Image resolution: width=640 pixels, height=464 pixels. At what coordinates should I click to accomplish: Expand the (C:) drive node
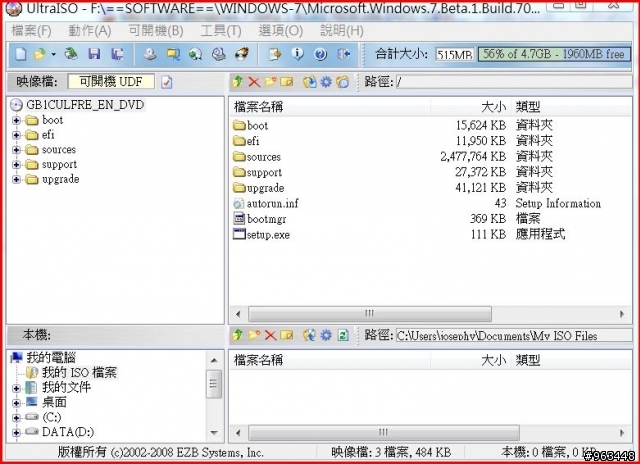pyautogui.click(x=16, y=417)
